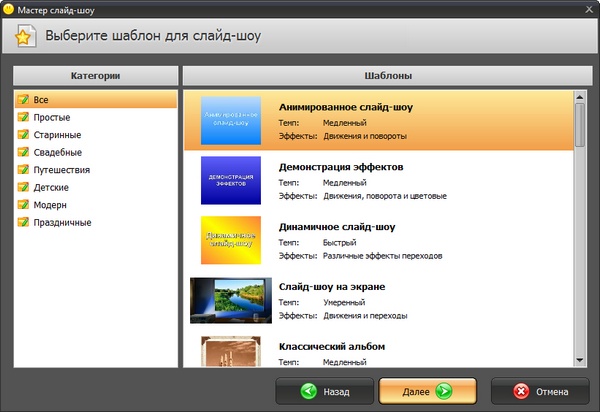Click the icon beside Старинные category
The height and width of the screenshot is (412, 600).
[23, 135]
